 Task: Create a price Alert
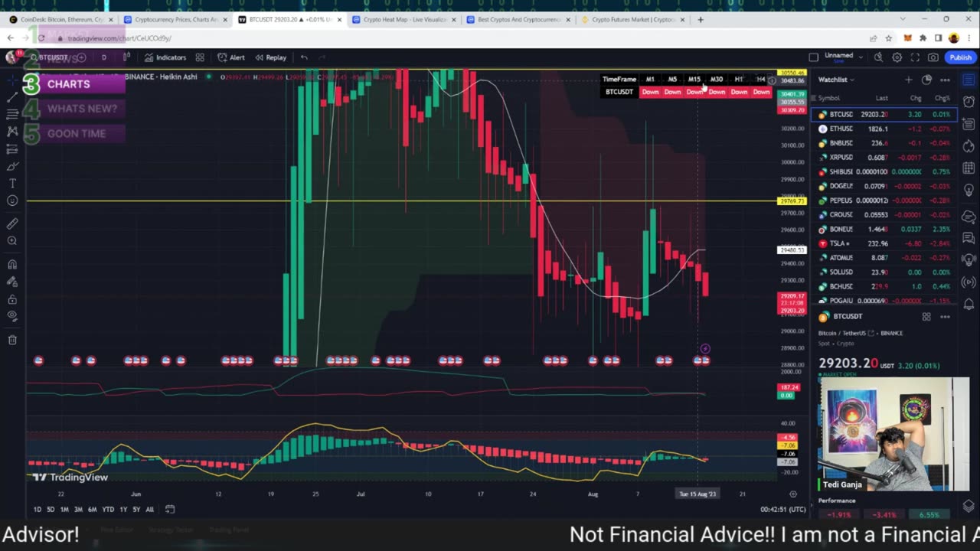coord(231,57)
